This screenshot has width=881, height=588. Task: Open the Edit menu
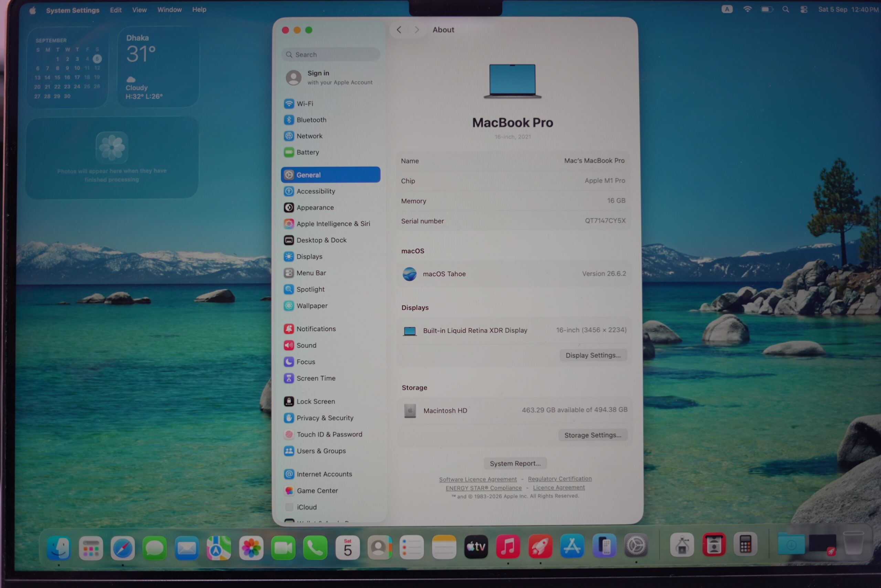(x=116, y=10)
